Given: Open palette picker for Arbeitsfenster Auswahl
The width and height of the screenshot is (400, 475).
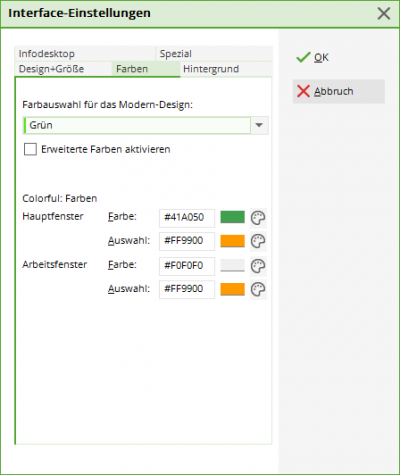Looking at the screenshot, I should click(x=258, y=289).
